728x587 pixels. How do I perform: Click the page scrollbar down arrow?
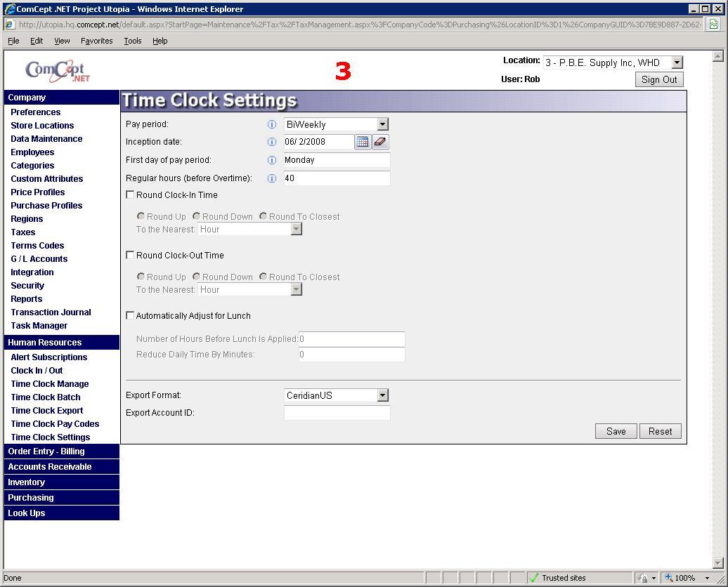coord(717,563)
